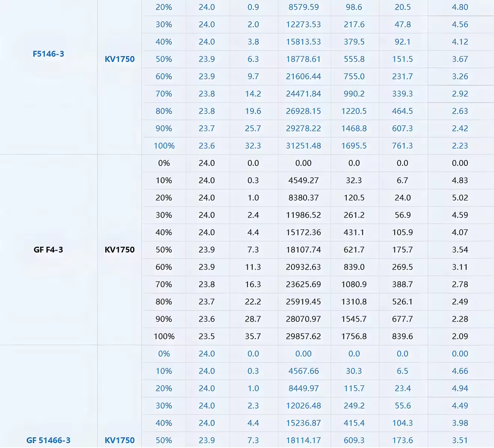Select the cell showing 20932.63
Viewport: 494px width, 448px height.
(x=304, y=267)
